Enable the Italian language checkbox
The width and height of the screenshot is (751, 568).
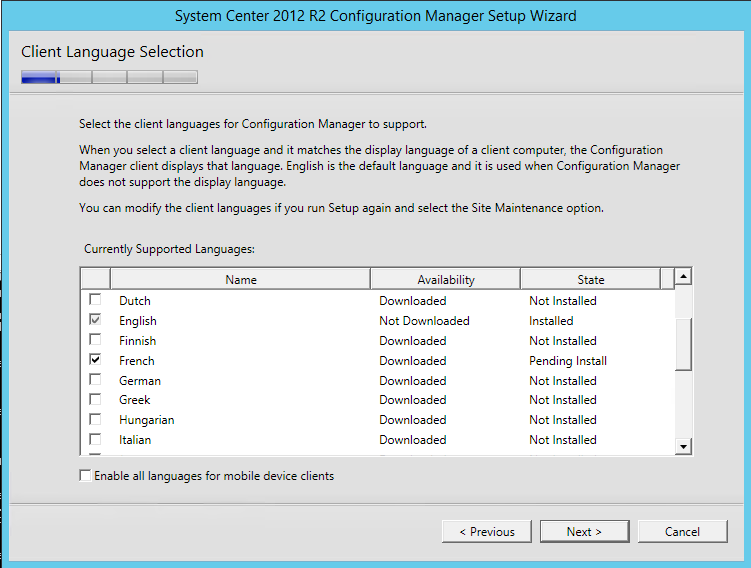pyautogui.click(x=95, y=439)
